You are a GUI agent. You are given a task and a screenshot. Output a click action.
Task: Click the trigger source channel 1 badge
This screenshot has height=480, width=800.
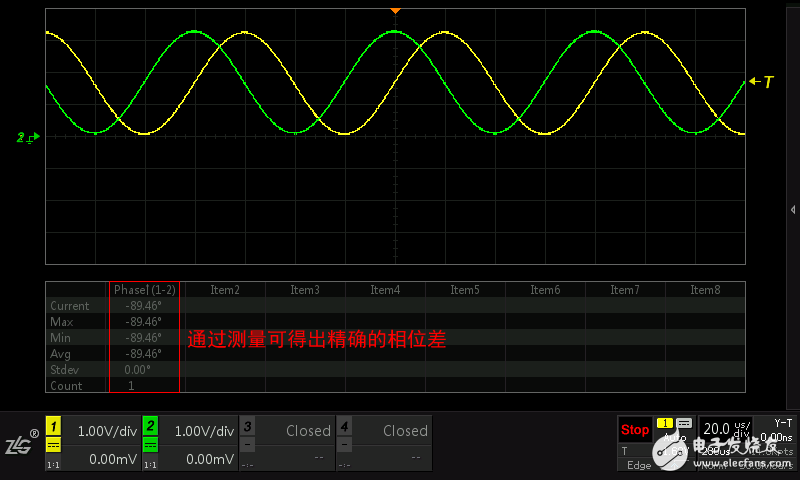[664, 424]
